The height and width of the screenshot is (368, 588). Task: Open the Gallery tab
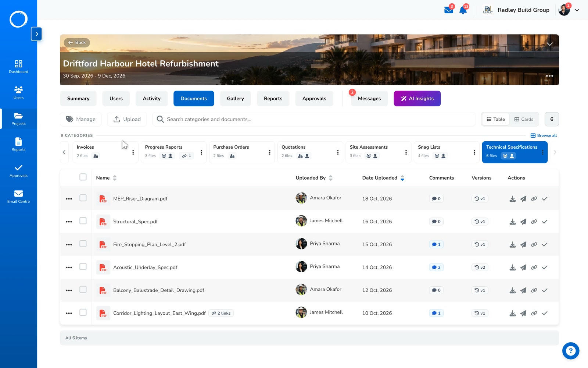[x=236, y=99]
